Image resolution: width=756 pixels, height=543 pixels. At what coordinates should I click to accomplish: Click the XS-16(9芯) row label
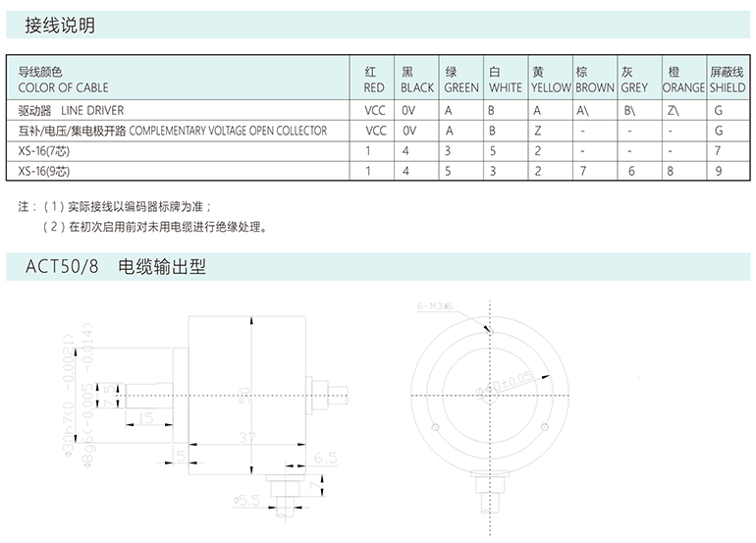tap(44, 171)
